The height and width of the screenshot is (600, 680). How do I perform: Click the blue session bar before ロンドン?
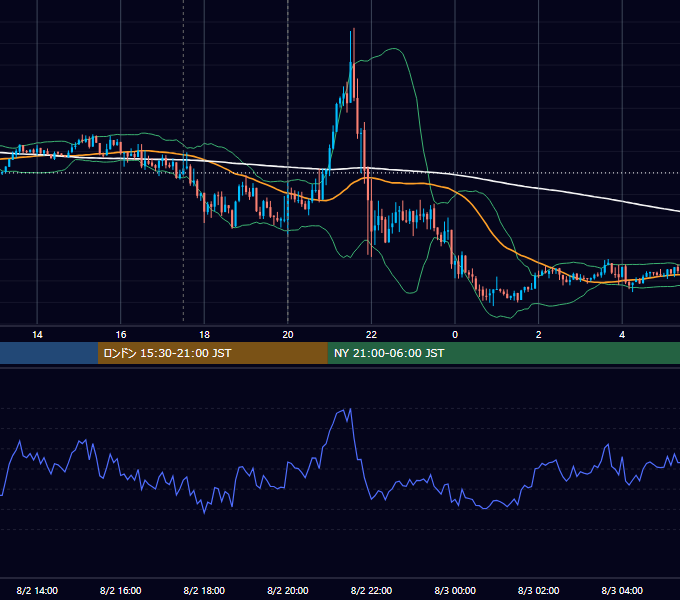(49, 353)
